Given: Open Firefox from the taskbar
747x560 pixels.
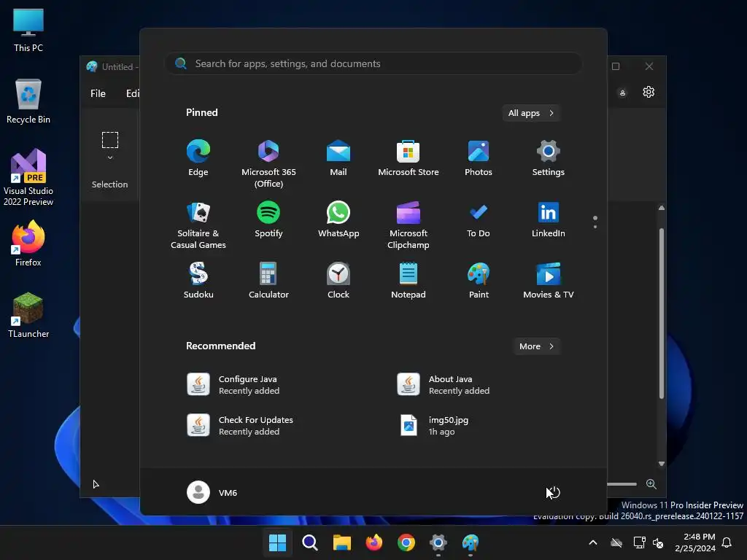Looking at the screenshot, I should coord(374,542).
